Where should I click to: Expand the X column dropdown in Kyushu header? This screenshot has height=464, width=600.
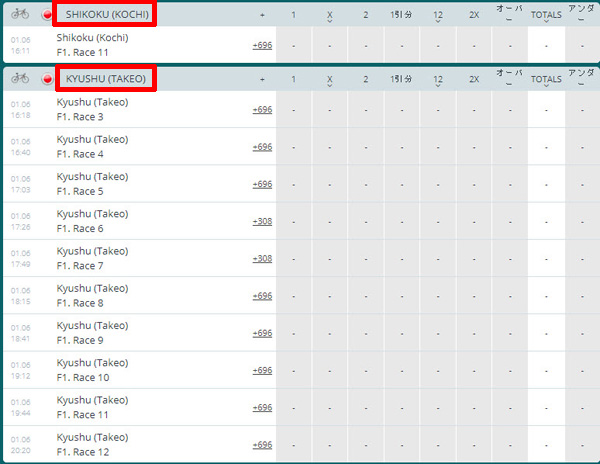tap(329, 80)
